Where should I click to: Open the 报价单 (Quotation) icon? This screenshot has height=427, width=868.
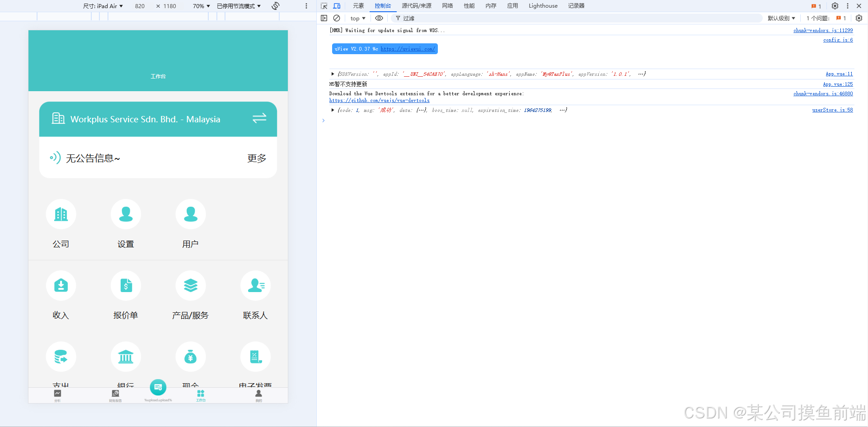pyautogui.click(x=126, y=285)
